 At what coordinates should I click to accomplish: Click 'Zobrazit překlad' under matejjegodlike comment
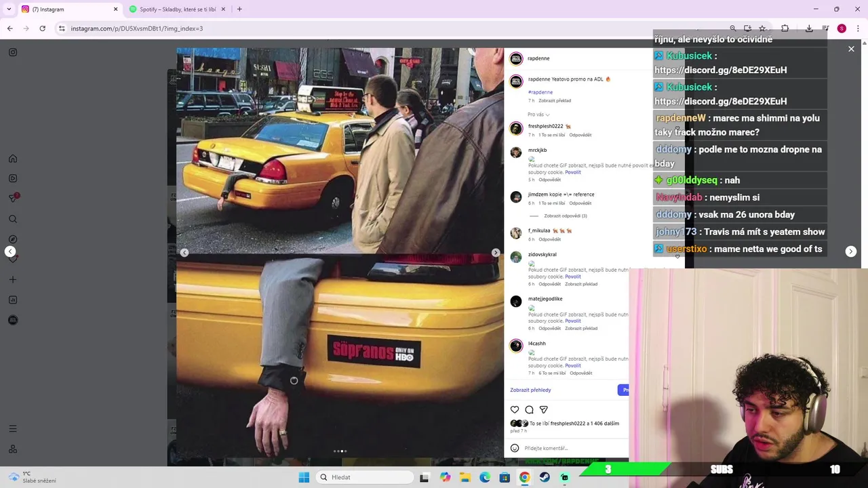pos(581,329)
